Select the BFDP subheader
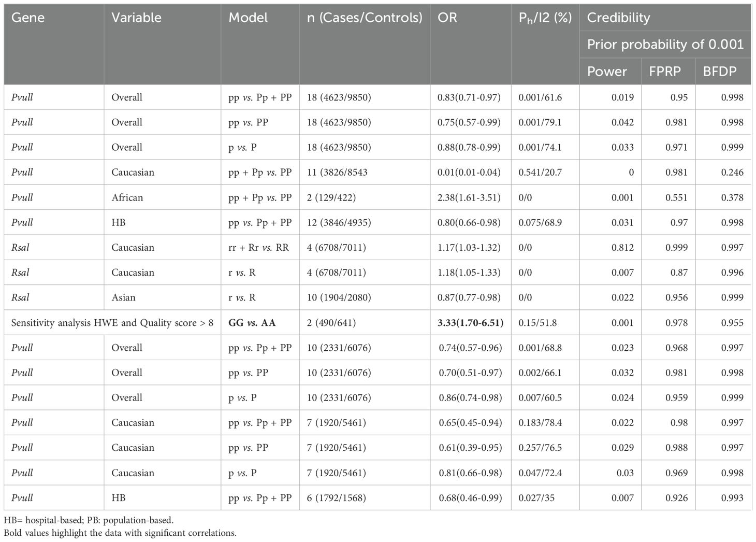This screenshot has height=542, width=756. (x=719, y=72)
